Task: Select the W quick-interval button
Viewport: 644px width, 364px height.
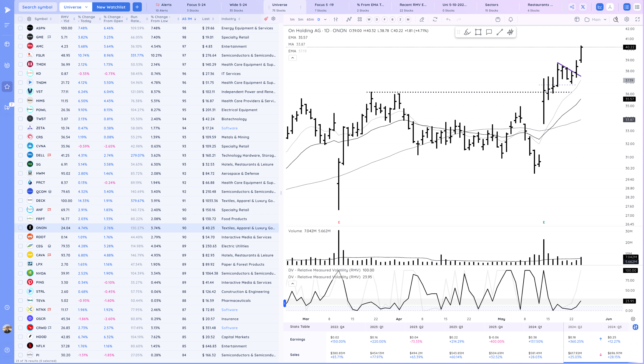Action: 369,19
